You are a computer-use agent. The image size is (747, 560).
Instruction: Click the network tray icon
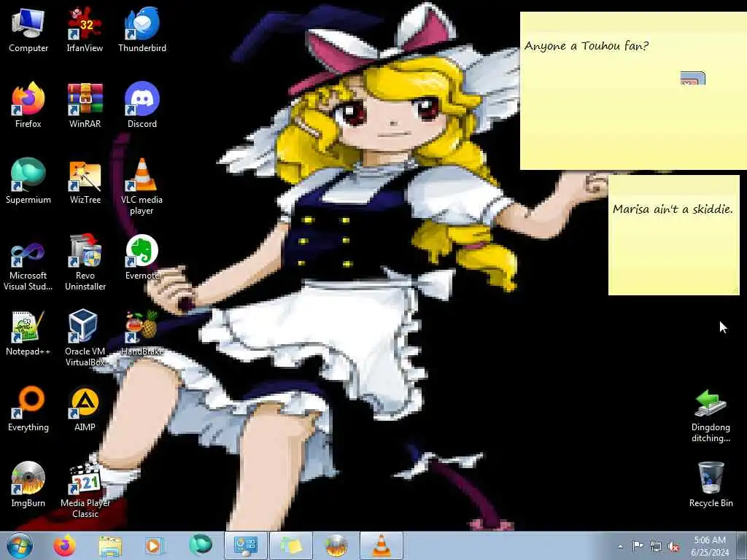(656, 547)
